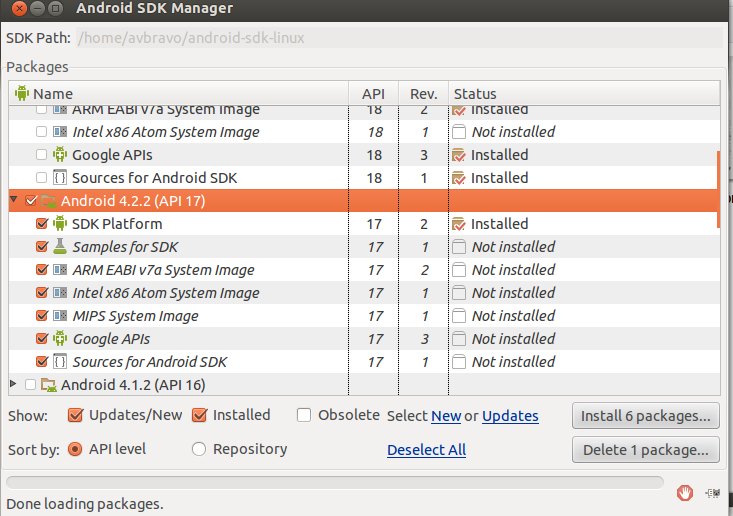The width and height of the screenshot is (733, 516).
Task: Click the Install 6 packages button
Action: tap(646, 416)
